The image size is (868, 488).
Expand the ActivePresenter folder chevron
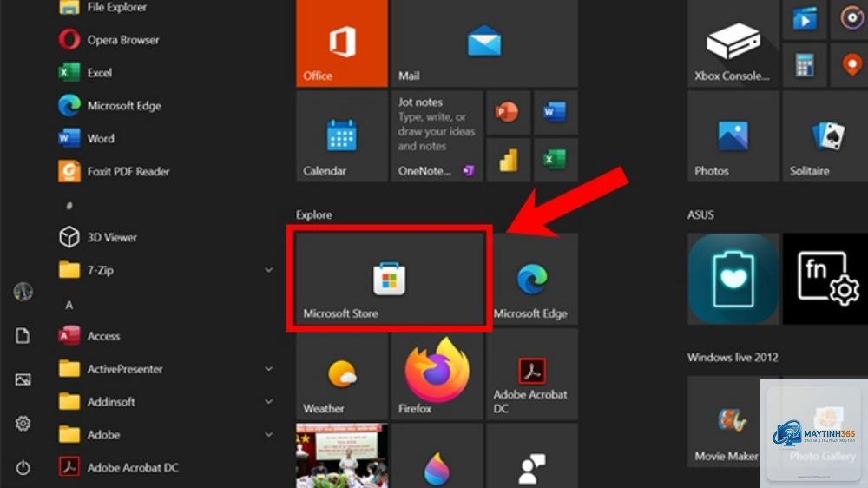tap(268, 368)
